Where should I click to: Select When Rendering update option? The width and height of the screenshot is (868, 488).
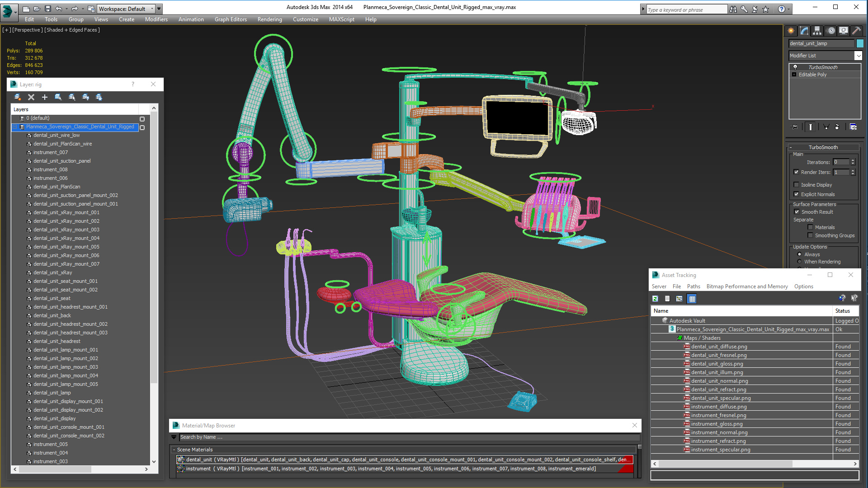[799, 262]
